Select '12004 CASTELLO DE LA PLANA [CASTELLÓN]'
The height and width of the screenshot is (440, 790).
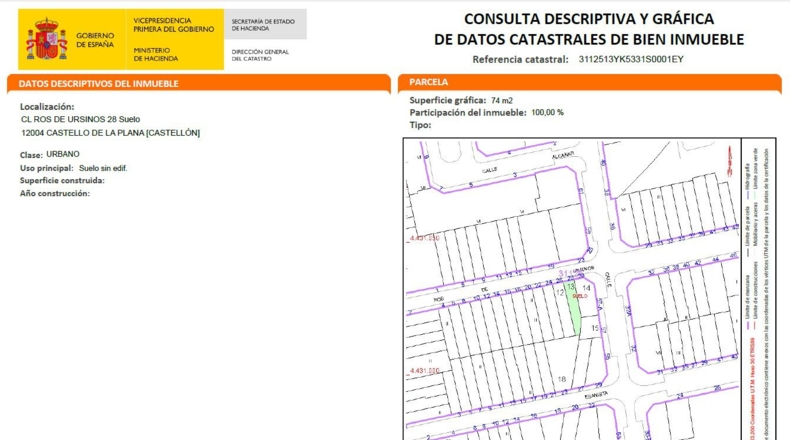[x=110, y=133]
